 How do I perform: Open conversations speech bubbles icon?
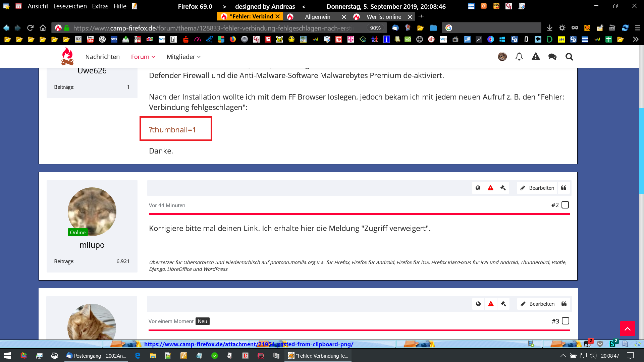tap(552, 57)
